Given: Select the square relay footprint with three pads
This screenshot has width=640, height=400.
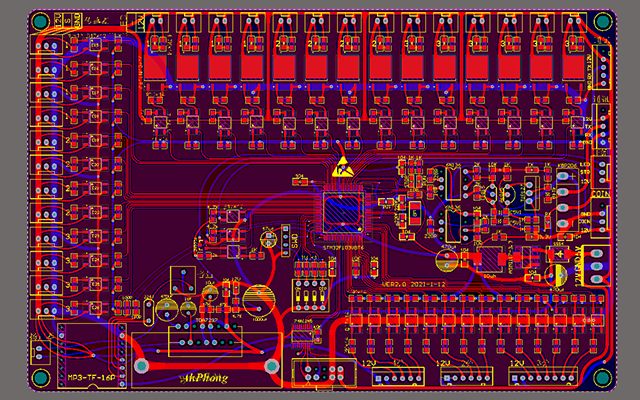Looking at the screenshot, I should [183, 280].
